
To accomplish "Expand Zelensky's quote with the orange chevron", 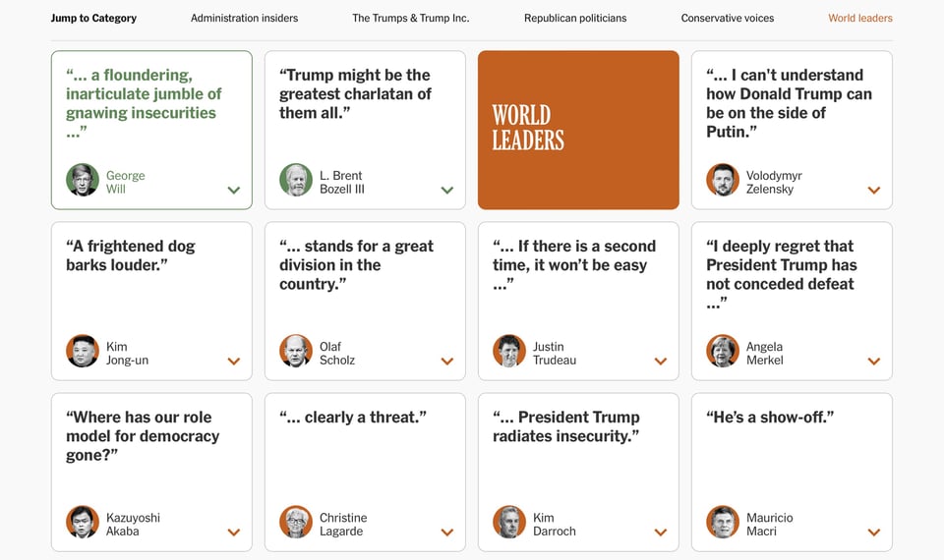I will pyautogui.click(x=874, y=191).
